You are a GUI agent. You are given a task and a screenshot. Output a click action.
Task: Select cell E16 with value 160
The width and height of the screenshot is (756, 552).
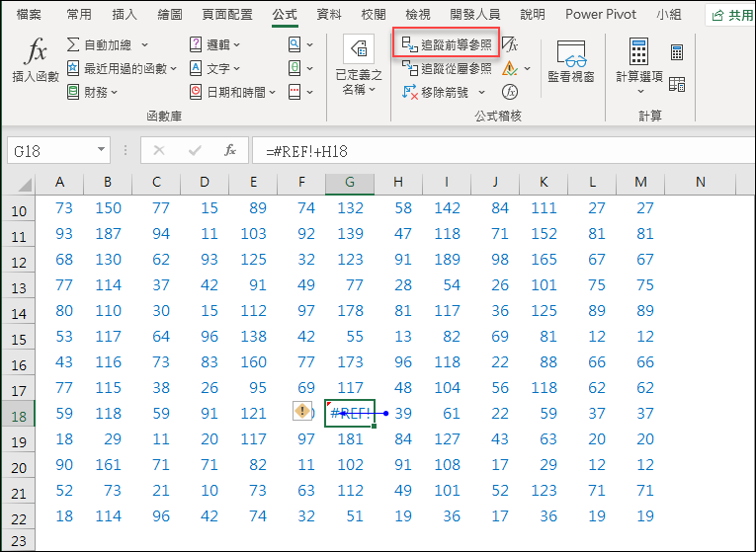point(253,361)
